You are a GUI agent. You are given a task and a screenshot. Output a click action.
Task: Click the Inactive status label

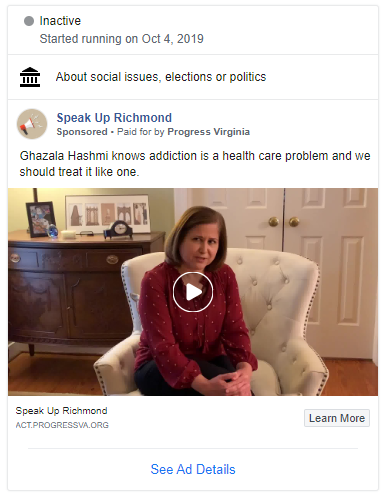click(x=60, y=21)
